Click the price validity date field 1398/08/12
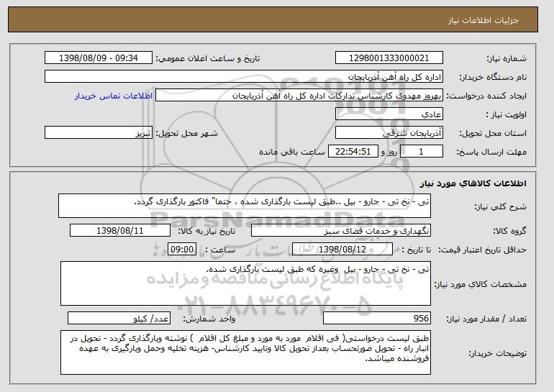The height and width of the screenshot is (392, 554). click(x=342, y=250)
